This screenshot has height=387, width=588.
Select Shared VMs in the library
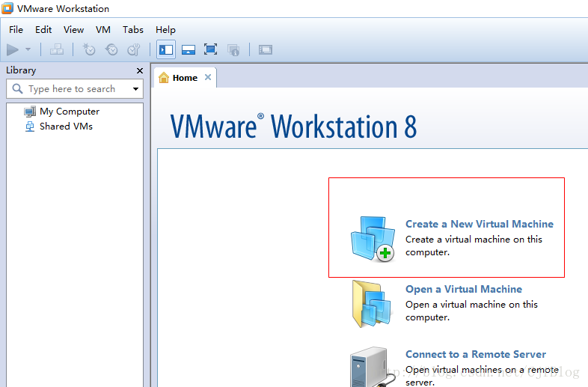pos(66,127)
